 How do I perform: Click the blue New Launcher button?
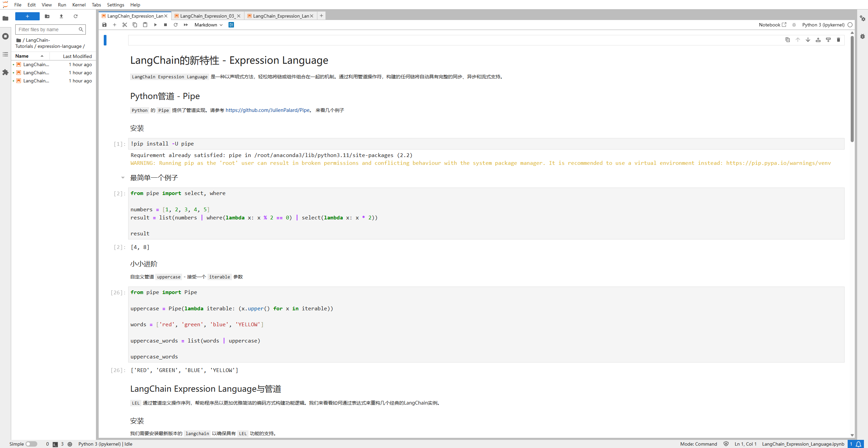(27, 16)
